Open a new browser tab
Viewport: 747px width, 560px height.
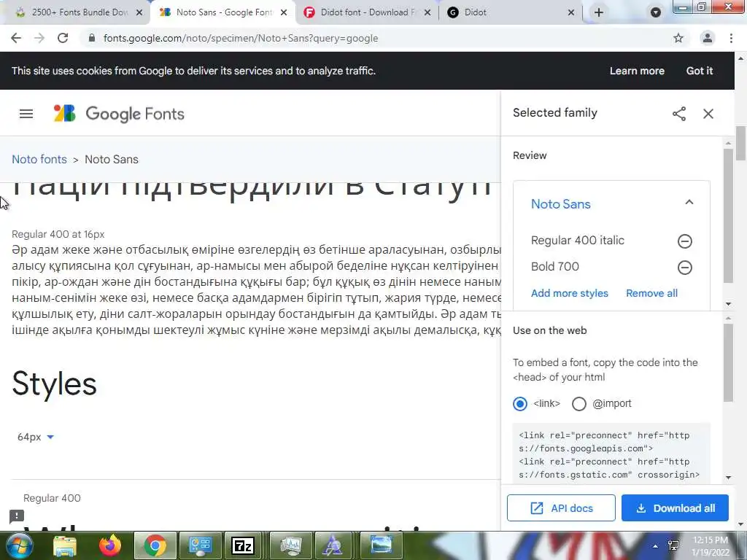click(x=599, y=13)
